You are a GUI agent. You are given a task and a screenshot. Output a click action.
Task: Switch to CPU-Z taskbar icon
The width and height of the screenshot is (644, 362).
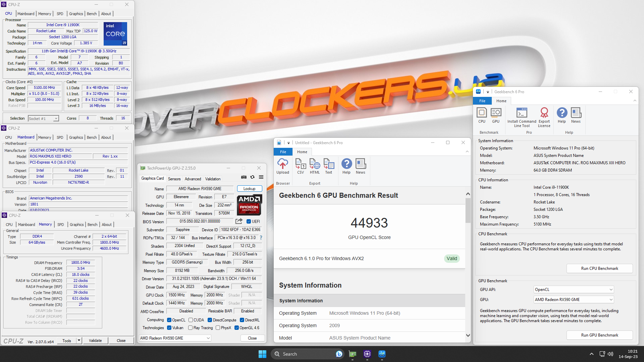[367, 354]
